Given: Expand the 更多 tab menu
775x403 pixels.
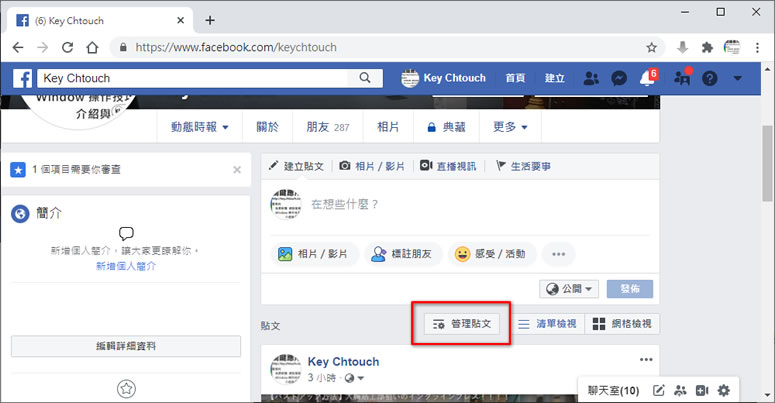Looking at the screenshot, I should (510, 127).
